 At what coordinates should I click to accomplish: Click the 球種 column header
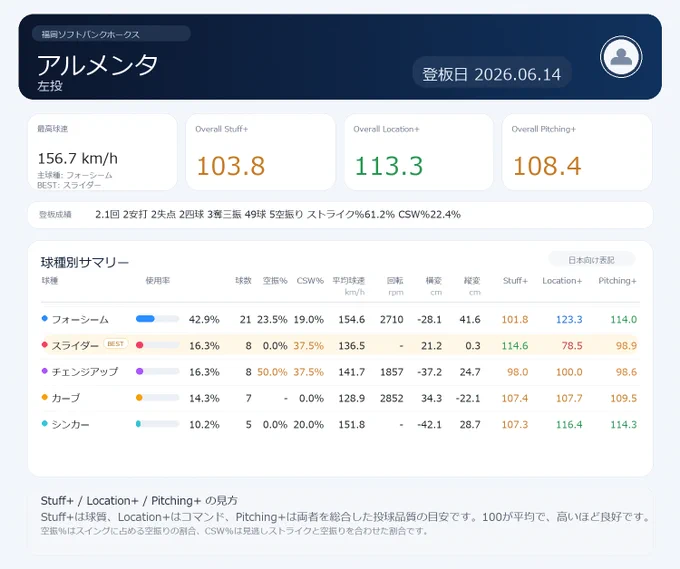click(x=49, y=281)
